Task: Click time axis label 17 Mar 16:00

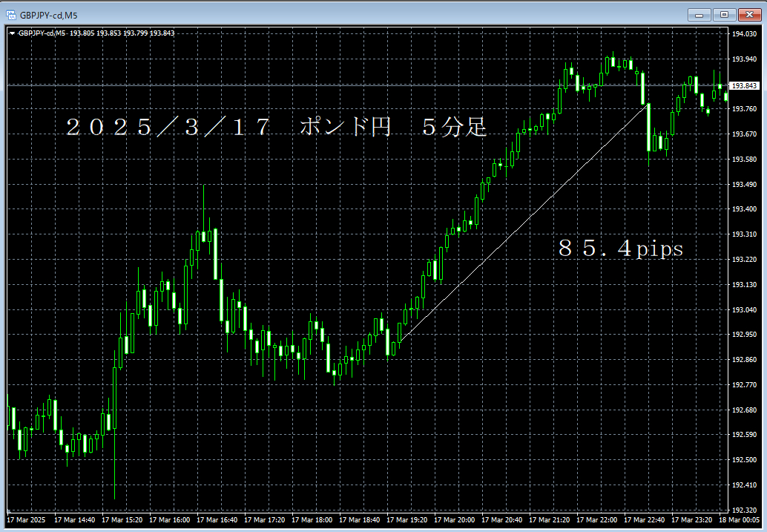Action: point(169,520)
